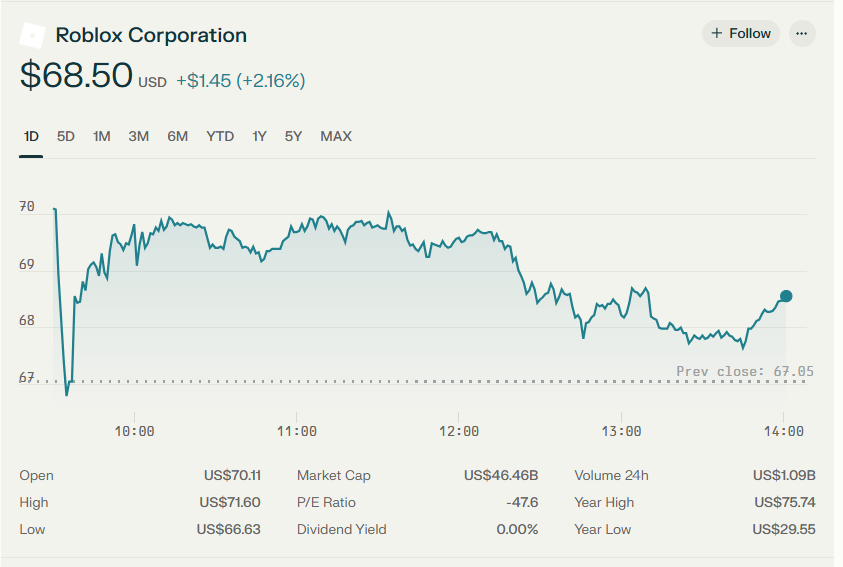The width and height of the screenshot is (843, 567).
Task: Select the 1D time range tab
Action: coord(31,137)
